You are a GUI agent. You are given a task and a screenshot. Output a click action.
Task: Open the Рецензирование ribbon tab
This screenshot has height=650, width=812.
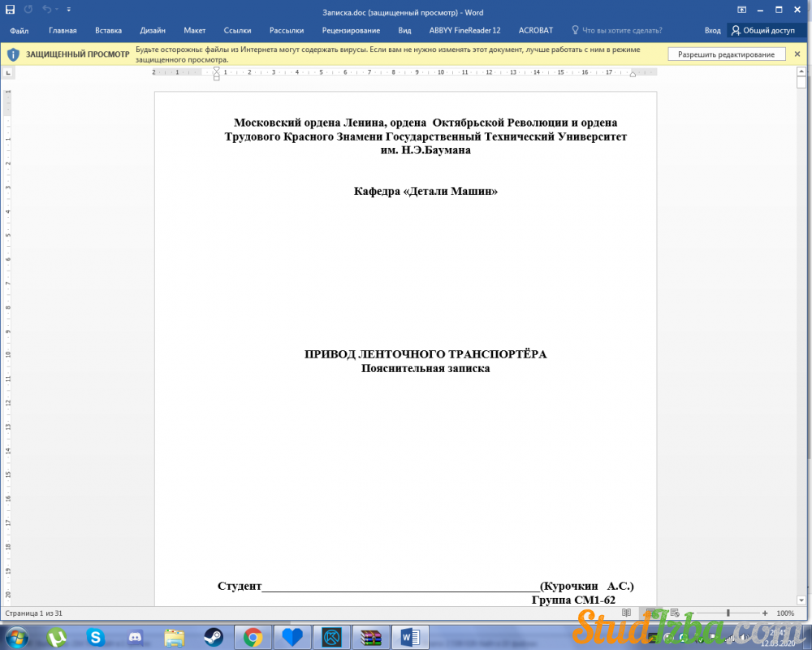coord(351,31)
